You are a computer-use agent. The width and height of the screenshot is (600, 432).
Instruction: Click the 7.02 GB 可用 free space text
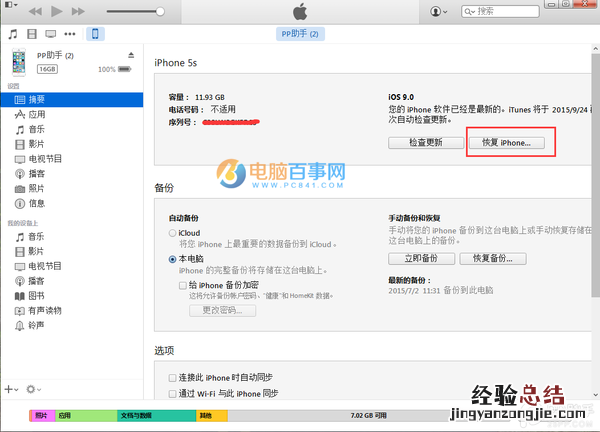click(x=369, y=416)
